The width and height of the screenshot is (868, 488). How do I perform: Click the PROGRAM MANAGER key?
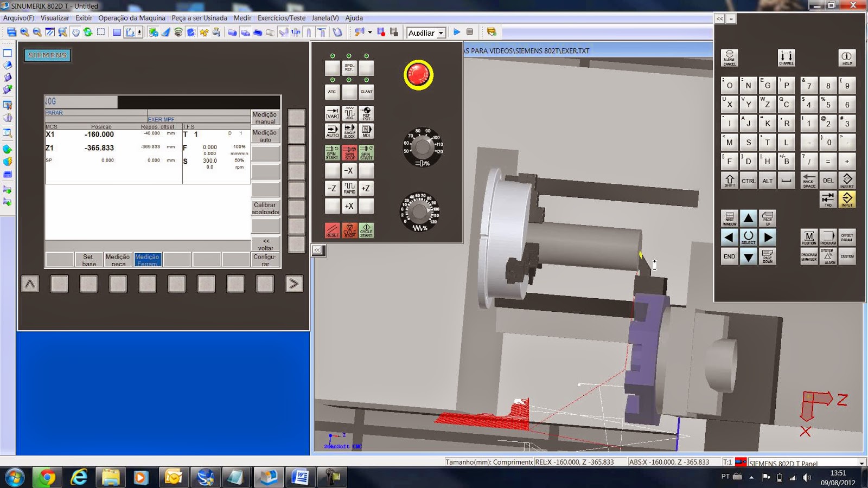809,256
